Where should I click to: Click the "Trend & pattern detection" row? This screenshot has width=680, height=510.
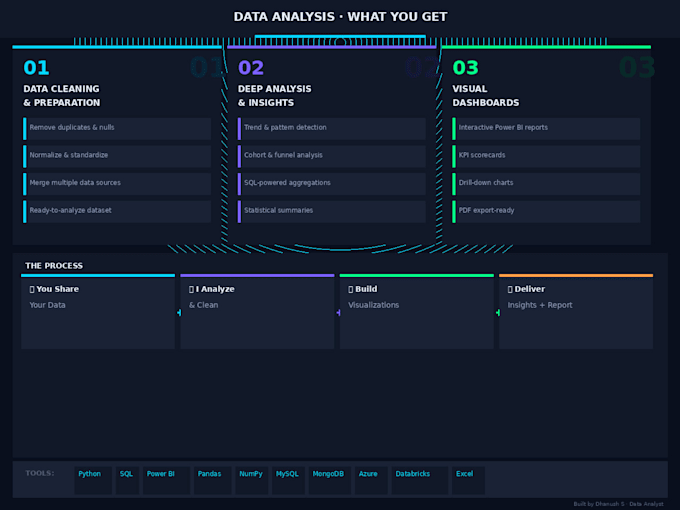click(x=331, y=128)
